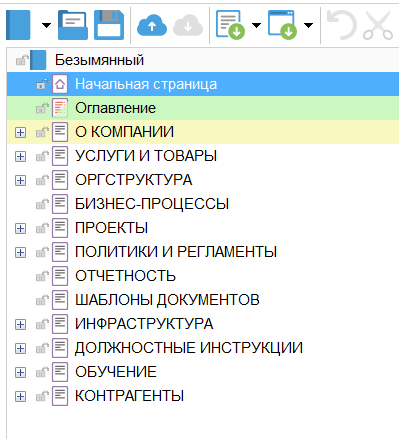The image size is (399, 439).
Task: Select the О КОМПАНИИ topic
Action: pos(124,132)
